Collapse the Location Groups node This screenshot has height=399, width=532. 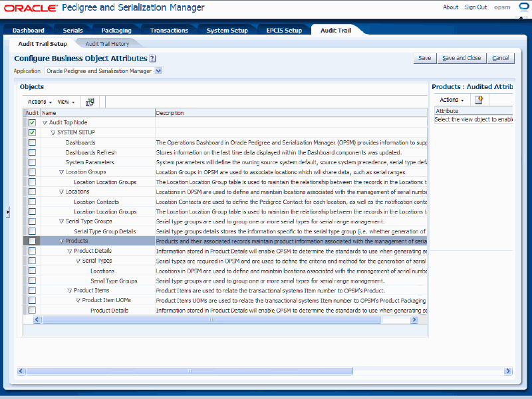click(61, 172)
